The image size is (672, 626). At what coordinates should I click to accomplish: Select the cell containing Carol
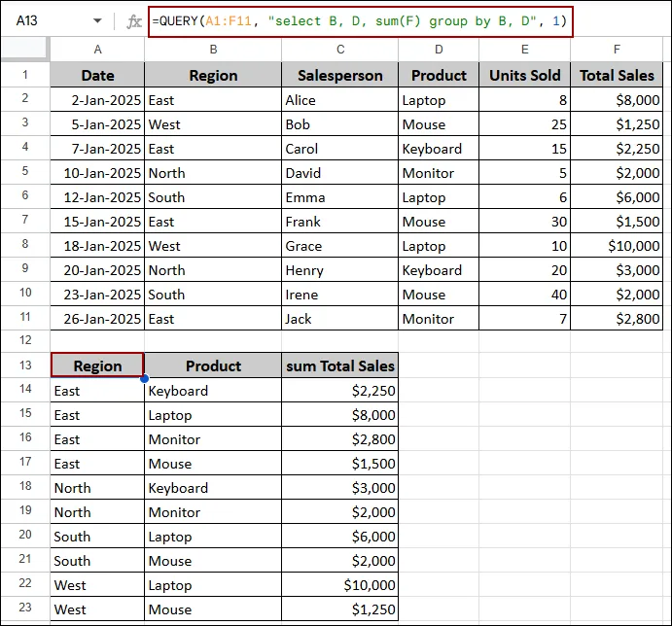tap(340, 149)
